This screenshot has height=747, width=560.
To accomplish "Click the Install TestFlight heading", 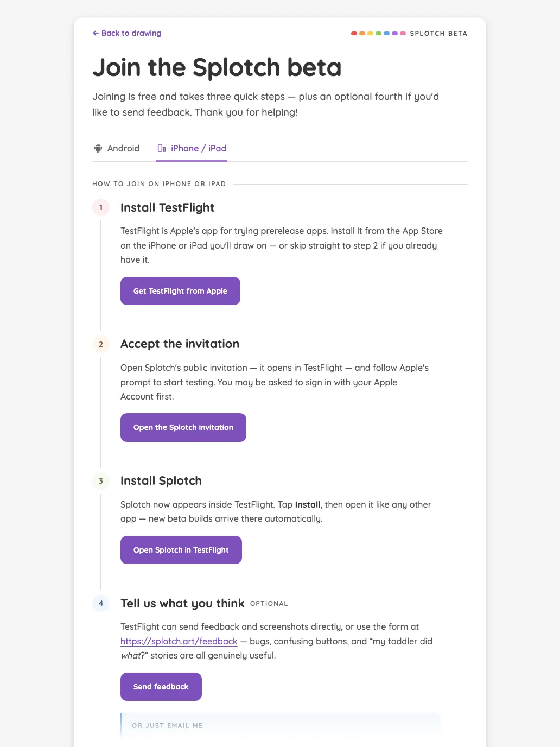I will click(167, 207).
